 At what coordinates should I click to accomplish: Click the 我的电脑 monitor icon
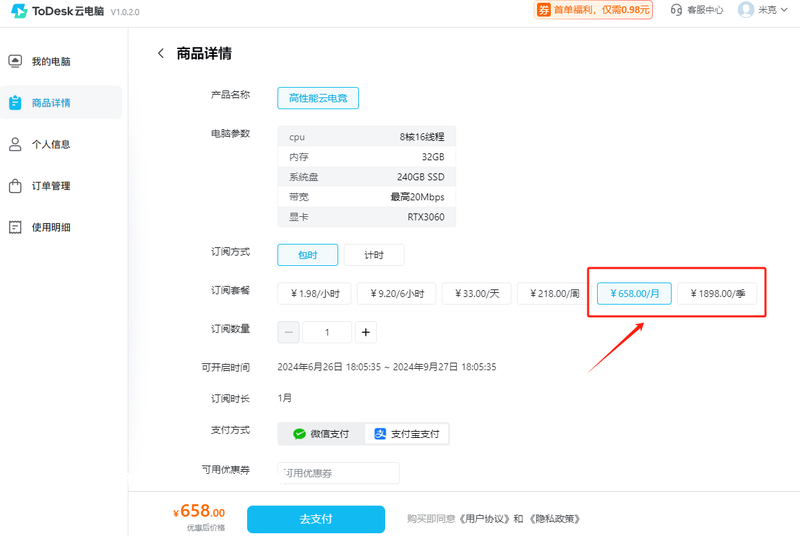pos(15,62)
